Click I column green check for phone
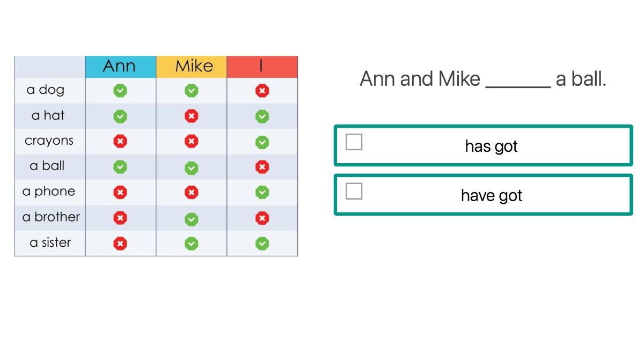This screenshot has width=644, height=338. pyautogui.click(x=262, y=192)
